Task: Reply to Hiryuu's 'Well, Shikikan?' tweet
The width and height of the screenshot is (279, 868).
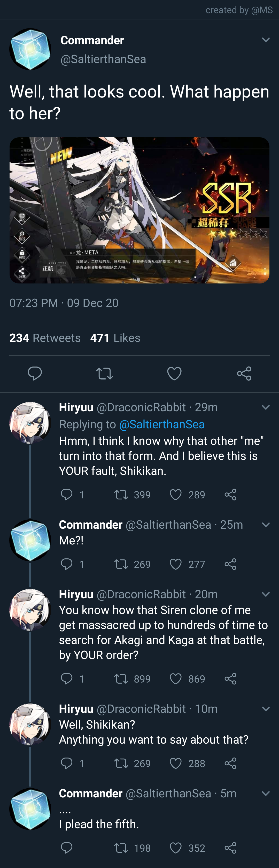Action: pos(66,763)
